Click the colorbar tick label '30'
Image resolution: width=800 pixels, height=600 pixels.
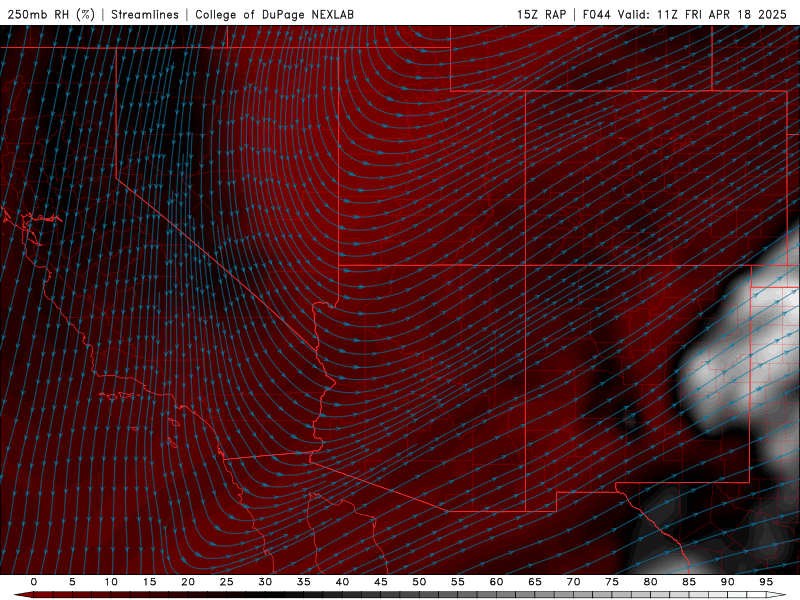click(265, 582)
